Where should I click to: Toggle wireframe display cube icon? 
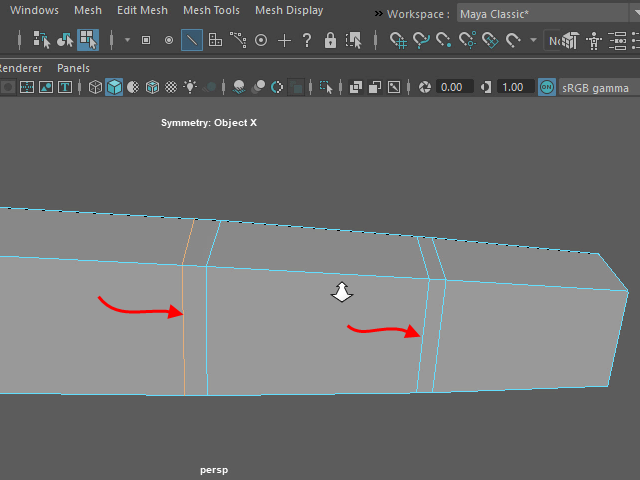coord(95,87)
